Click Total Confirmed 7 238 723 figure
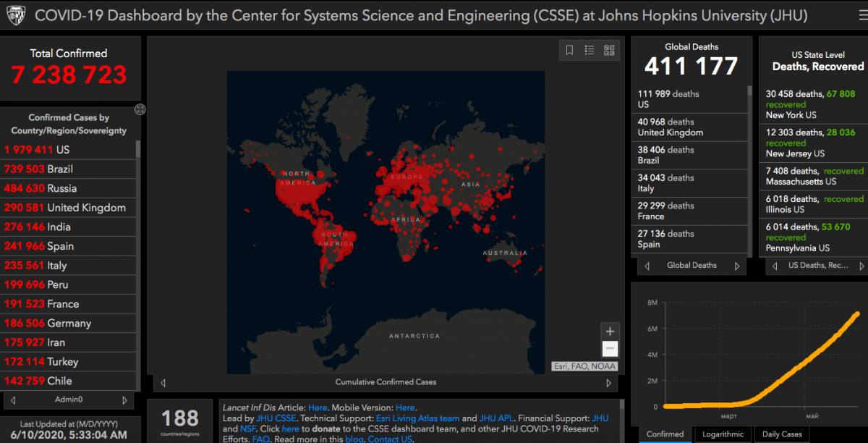 [69, 75]
